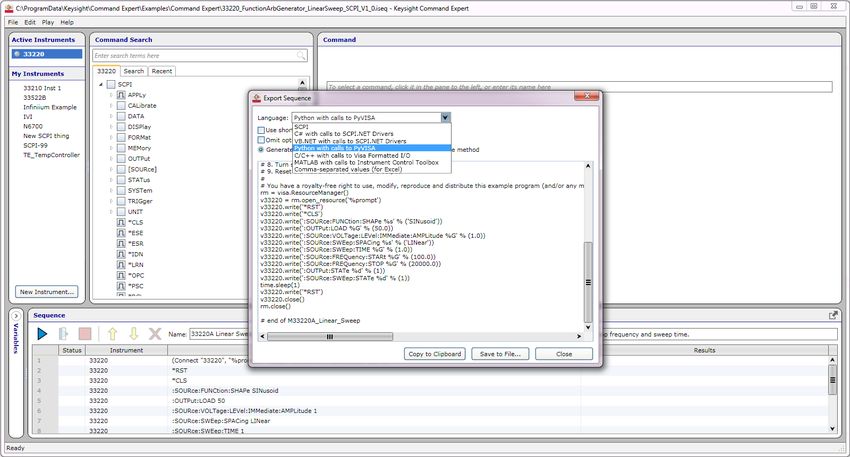Viewport: 850px width, 457px height.
Task: Open the Play menu
Action: 48,22
